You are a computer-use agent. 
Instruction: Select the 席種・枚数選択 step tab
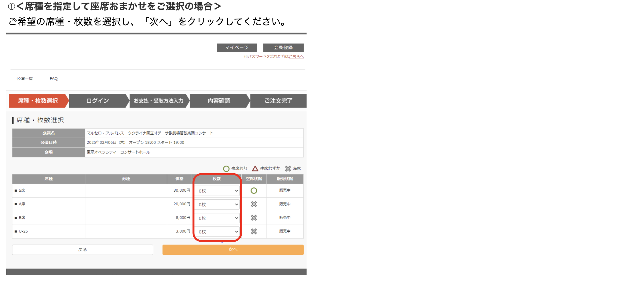[x=38, y=101]
